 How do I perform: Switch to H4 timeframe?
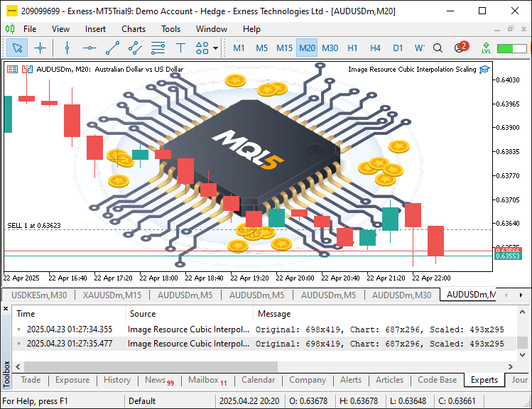375,48
